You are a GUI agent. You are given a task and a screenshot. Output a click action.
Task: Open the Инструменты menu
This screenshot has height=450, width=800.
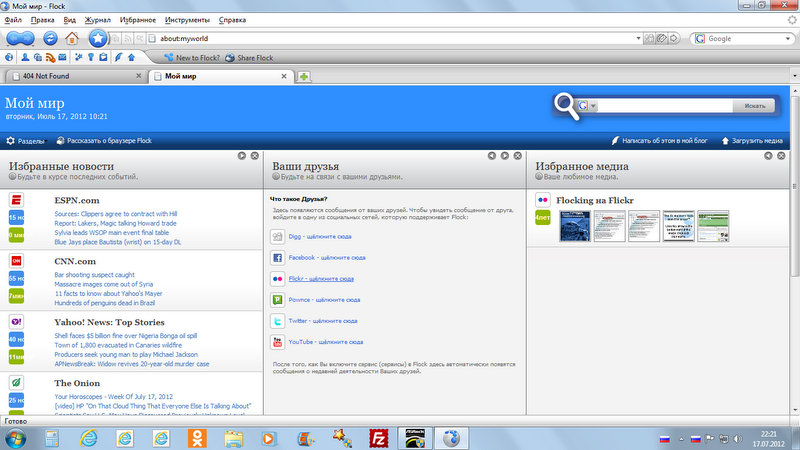[x=187, y=20]
